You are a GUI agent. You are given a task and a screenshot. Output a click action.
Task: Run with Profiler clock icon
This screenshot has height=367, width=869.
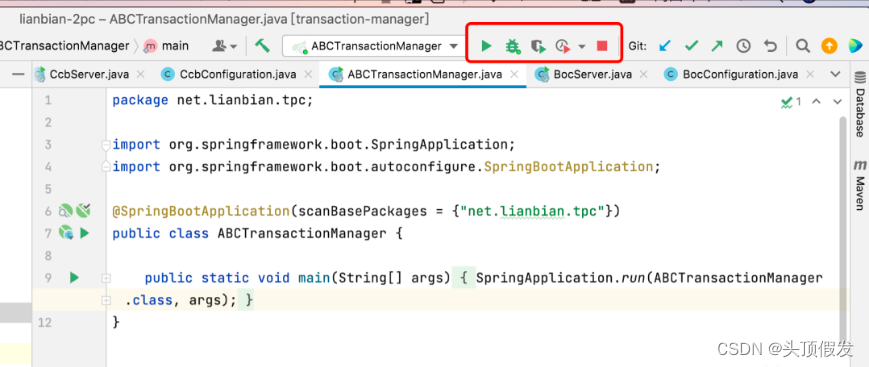(563, 46)
